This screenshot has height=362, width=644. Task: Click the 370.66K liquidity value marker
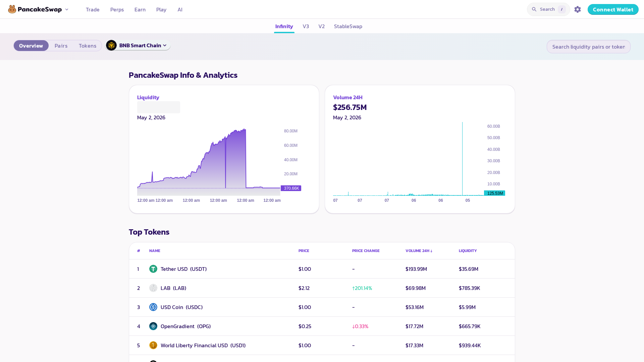291,188
